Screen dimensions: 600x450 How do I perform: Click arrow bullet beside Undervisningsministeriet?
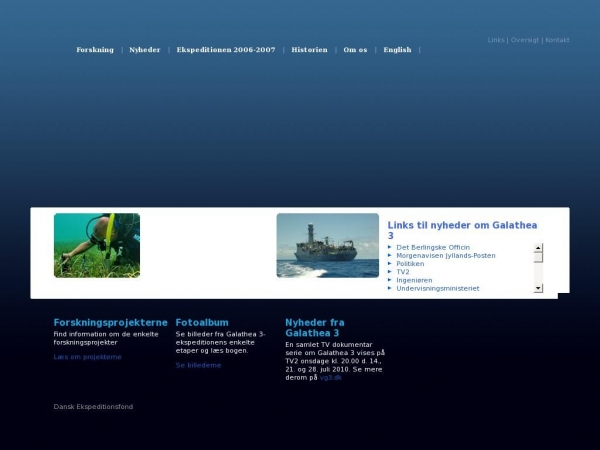click(390, 288)
